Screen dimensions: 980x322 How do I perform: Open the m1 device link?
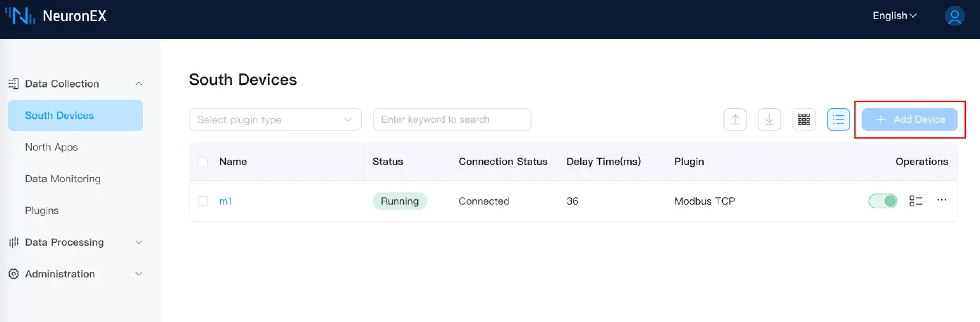click(x=225, y=201)
